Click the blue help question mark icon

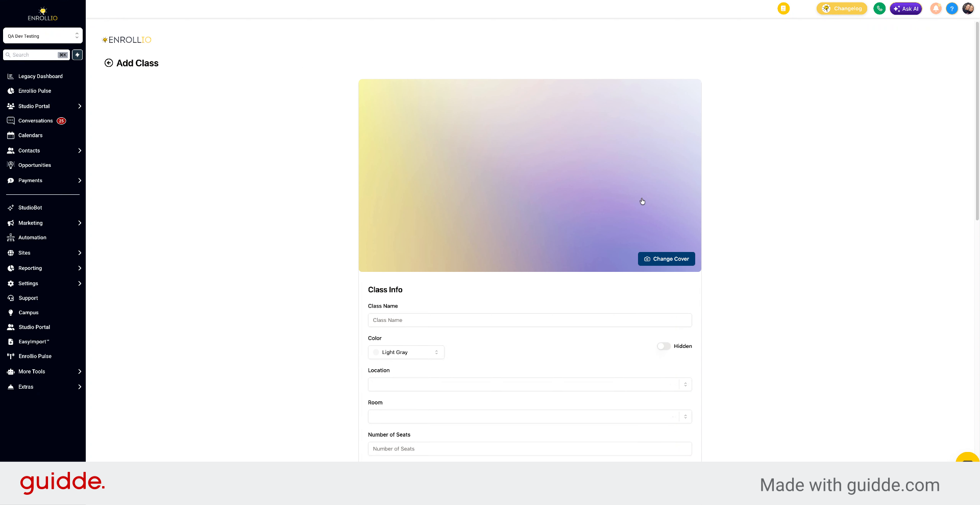tap(951, 8)
